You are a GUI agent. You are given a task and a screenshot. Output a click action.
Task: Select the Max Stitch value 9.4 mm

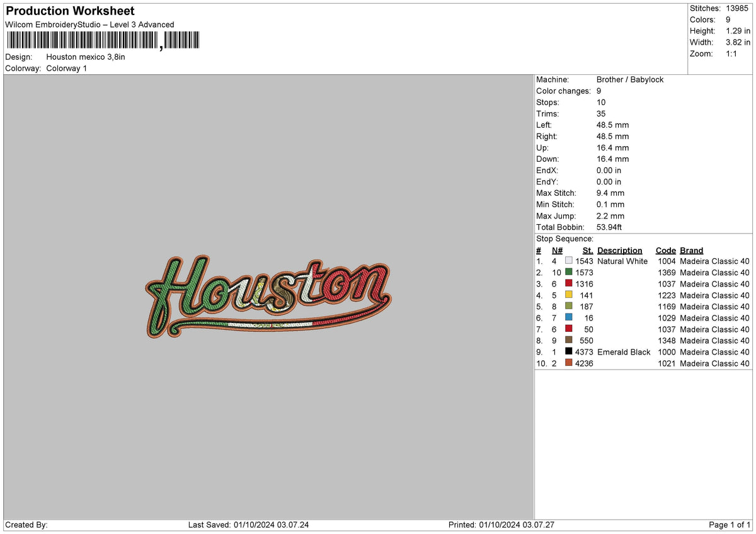point(610,193)
